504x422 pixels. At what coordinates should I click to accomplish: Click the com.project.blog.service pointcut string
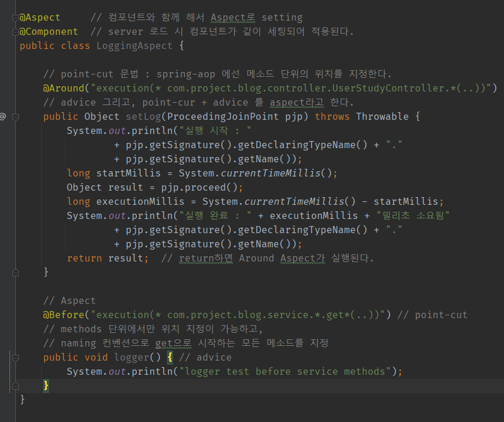[237, 315]
